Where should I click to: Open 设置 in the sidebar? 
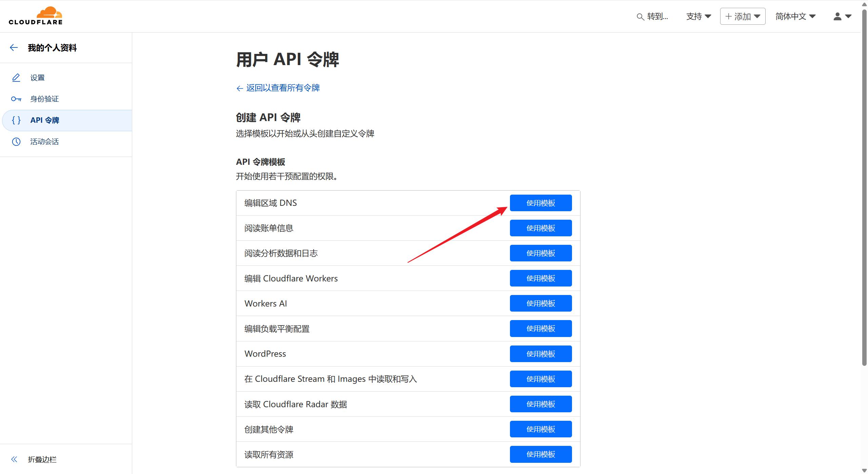click(x=37, y=78)
